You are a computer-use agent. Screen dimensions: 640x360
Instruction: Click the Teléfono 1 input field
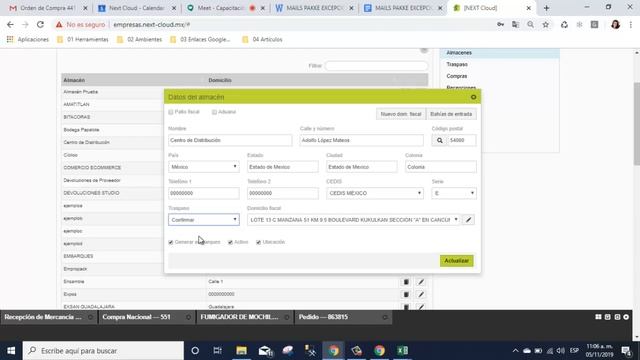pos(204,193)
